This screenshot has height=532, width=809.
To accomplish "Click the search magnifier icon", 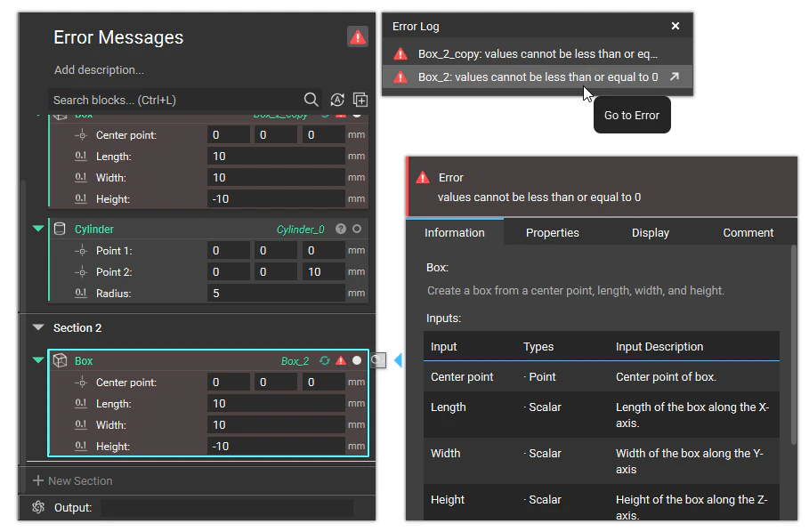I will tap(311, 100).
